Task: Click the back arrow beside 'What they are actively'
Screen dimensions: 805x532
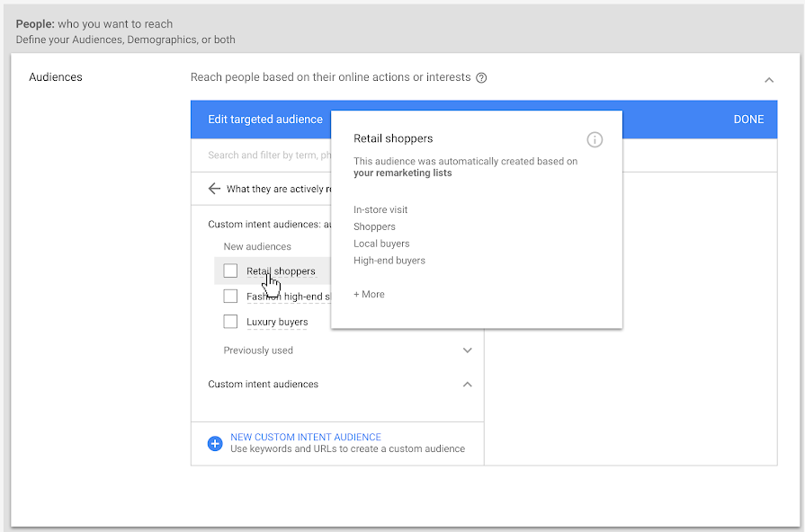Action: click(214, 189)
